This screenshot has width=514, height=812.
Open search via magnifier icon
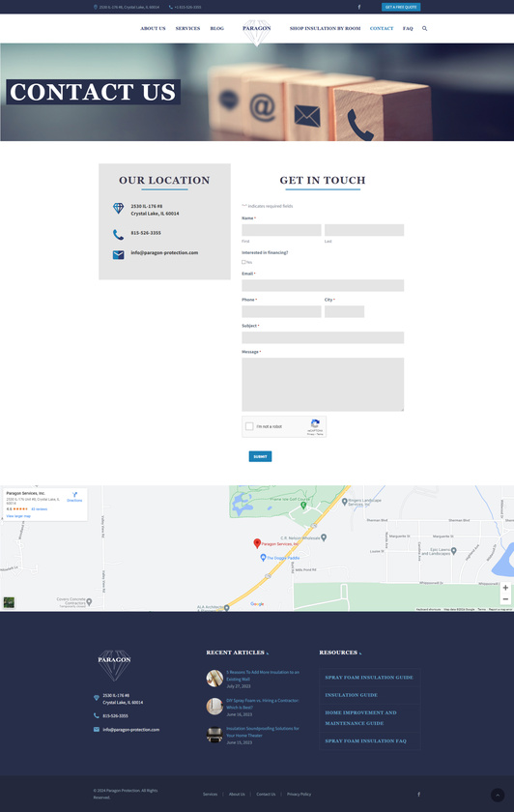[424, 28]
